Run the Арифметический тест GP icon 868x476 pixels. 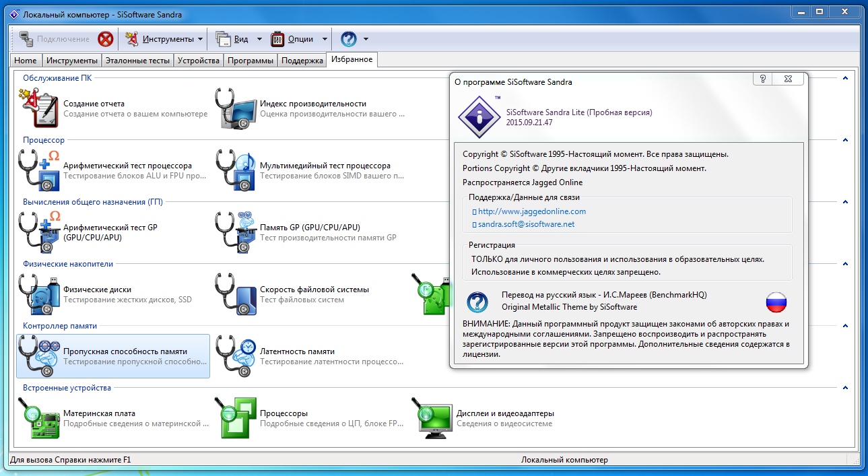(x=39, y=232)
